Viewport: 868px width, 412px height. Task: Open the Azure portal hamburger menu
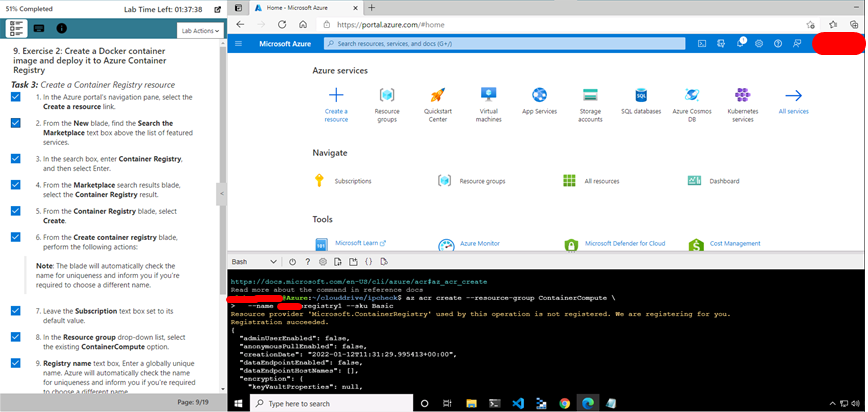pyautogui.click(x=239, y=43)
